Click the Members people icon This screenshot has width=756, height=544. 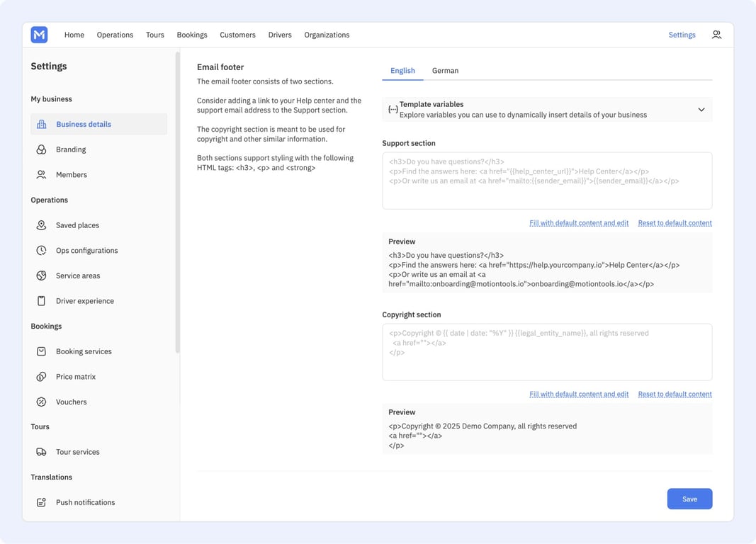pyautogui.click(x=42, y=174)
